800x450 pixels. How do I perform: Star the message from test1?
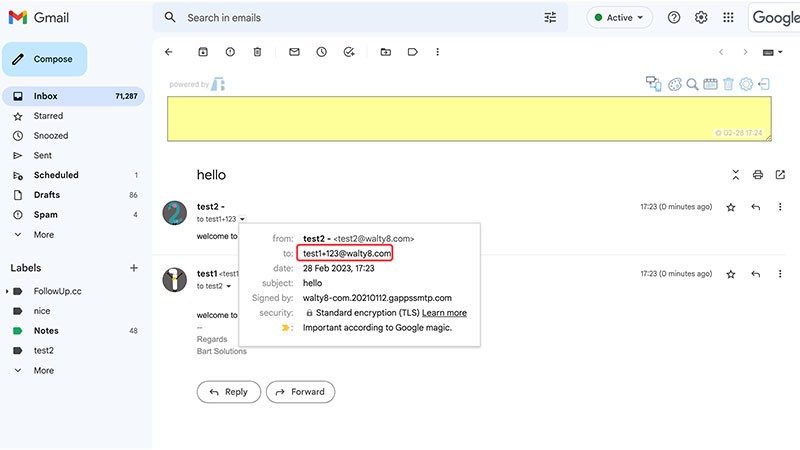click(731, 274)
